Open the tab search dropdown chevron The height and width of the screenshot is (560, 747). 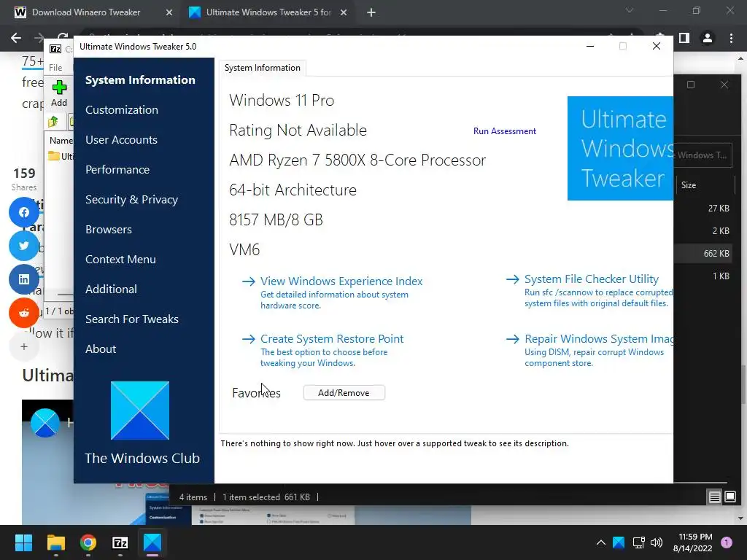point(630,10)
